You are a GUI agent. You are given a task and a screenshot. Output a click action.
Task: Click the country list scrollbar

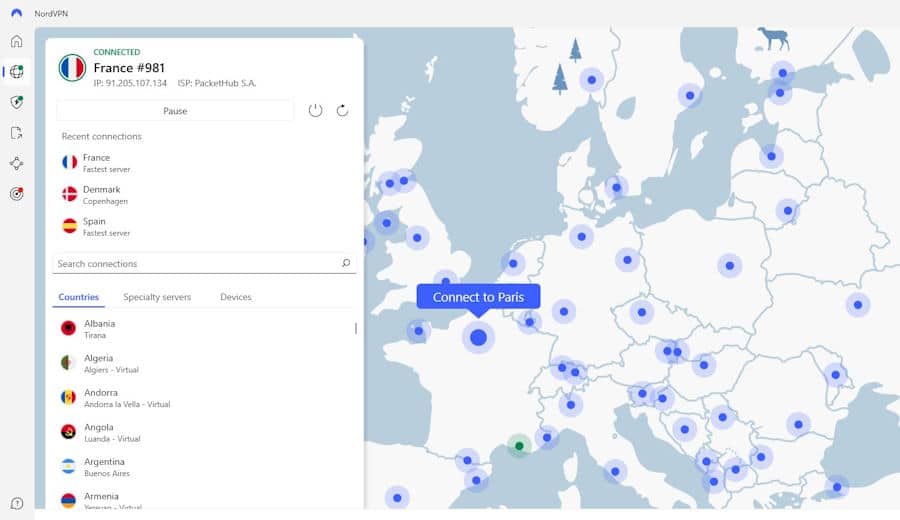point(356,328)
